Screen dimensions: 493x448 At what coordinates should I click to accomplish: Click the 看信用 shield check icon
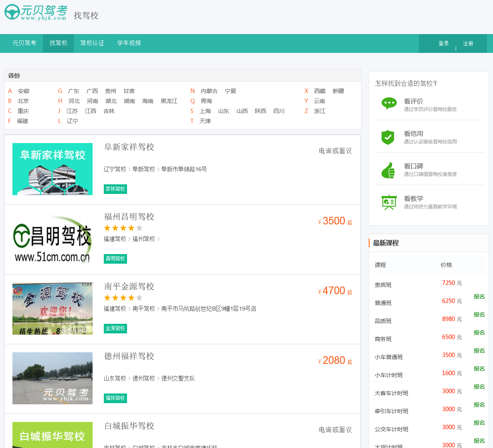(388, 137)
